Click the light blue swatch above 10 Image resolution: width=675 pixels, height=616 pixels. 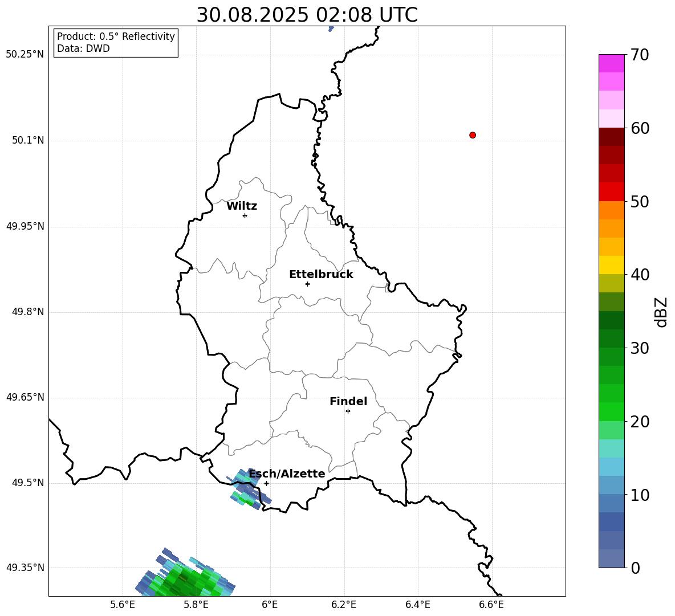(x=612, y=485)
